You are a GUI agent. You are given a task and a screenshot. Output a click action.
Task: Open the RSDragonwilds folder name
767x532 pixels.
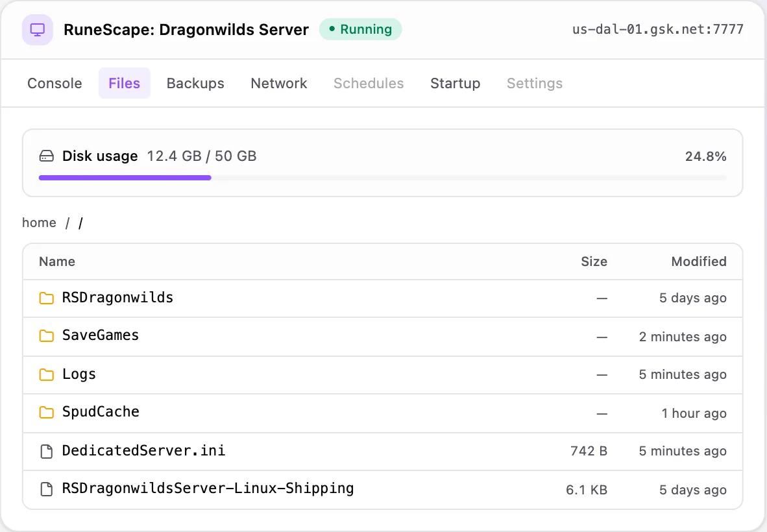pos(117,297)
